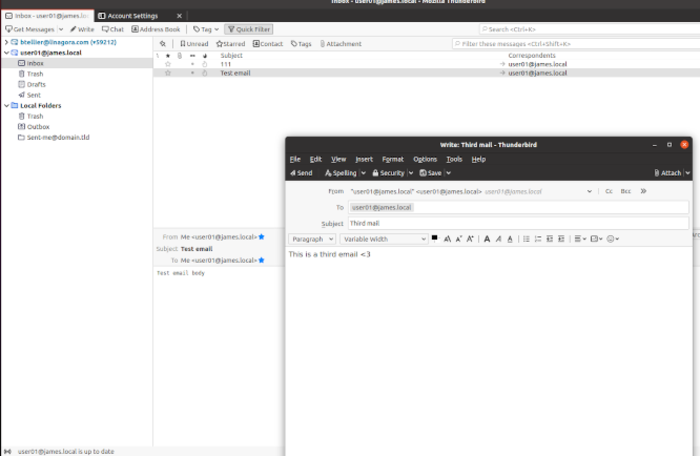Open the text alignment dropdown

[x=580, y=239]
